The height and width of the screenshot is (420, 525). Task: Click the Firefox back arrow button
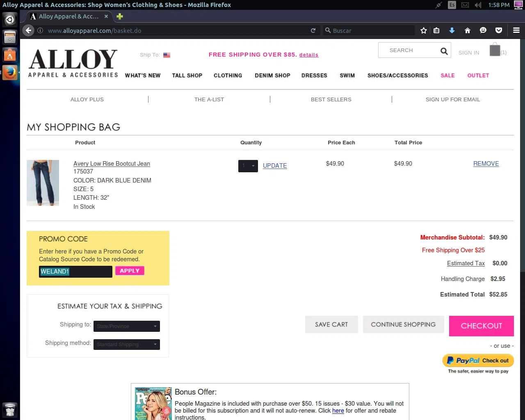click(x=28, y=30)
